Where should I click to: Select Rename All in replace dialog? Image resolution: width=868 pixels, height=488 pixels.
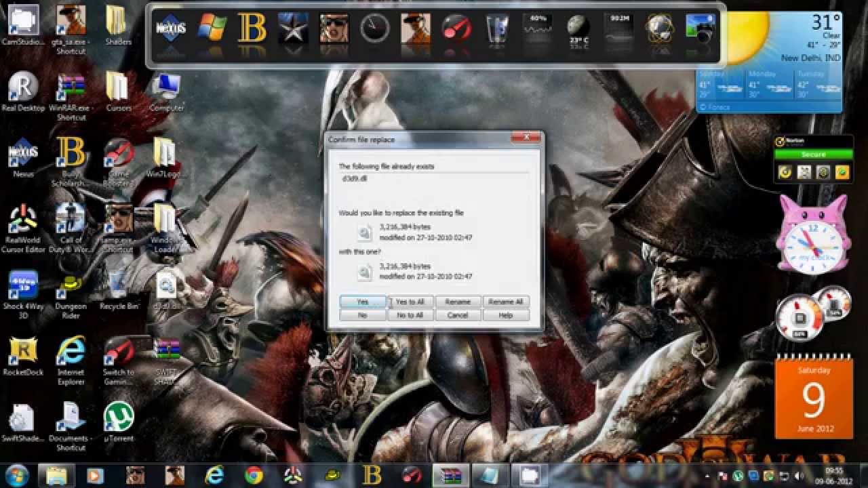tap(505, 302)
